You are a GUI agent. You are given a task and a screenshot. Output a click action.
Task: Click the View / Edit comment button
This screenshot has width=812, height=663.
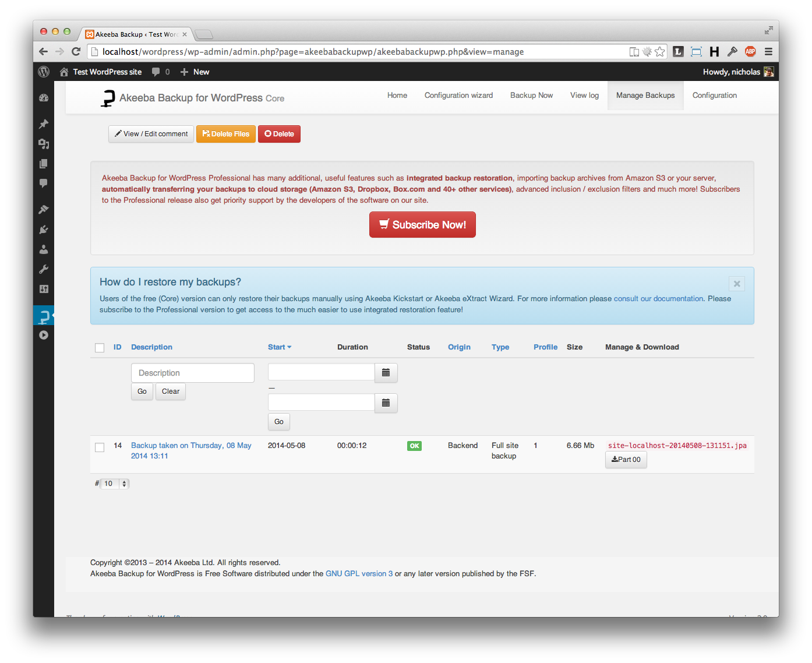(x=151, y=134)
